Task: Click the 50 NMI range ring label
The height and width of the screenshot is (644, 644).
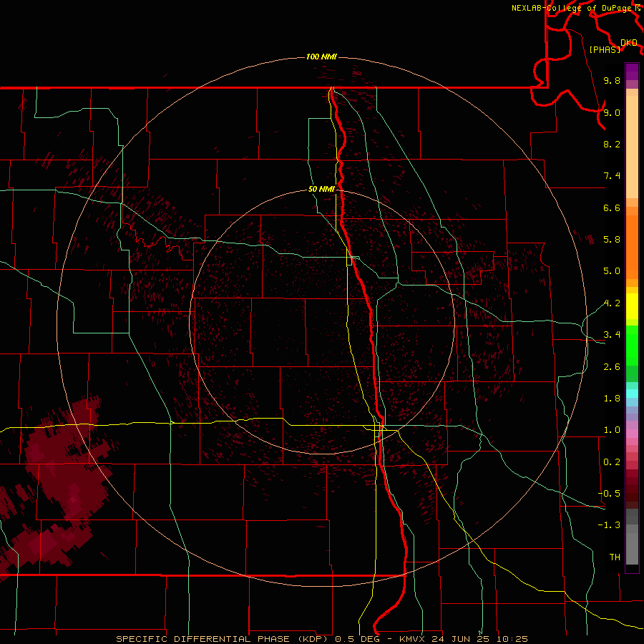Action: 321,189
